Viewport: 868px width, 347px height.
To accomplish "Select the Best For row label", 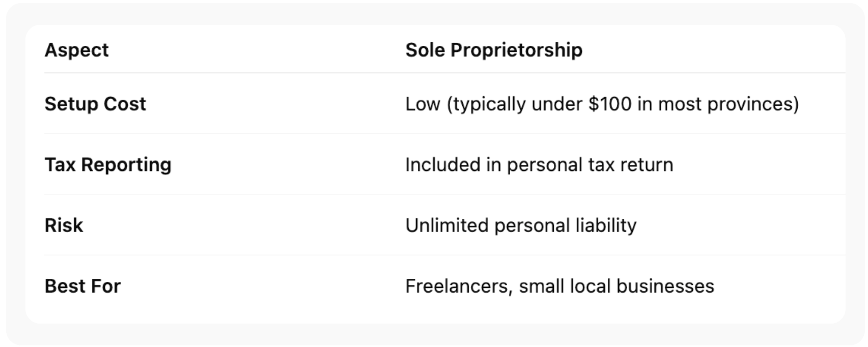I will 82,286.
